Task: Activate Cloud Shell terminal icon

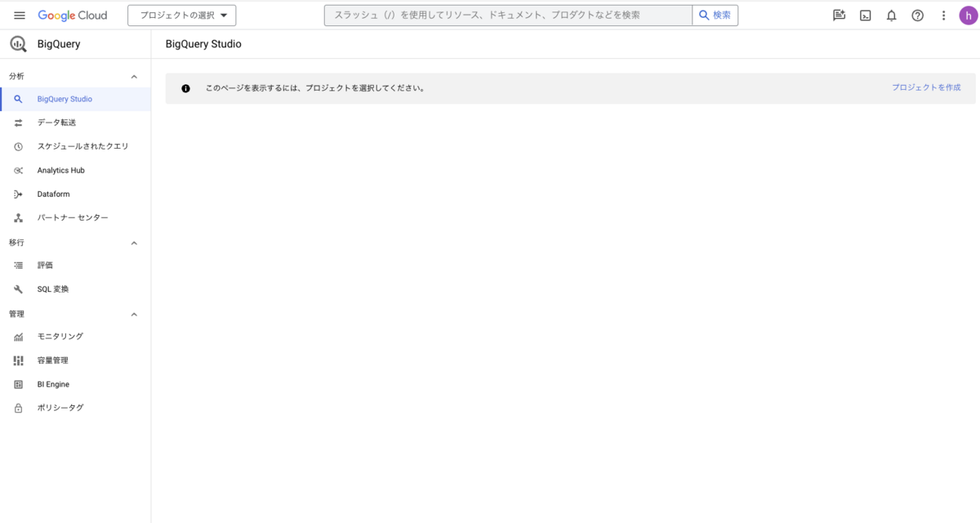Action: coord(865,16)
